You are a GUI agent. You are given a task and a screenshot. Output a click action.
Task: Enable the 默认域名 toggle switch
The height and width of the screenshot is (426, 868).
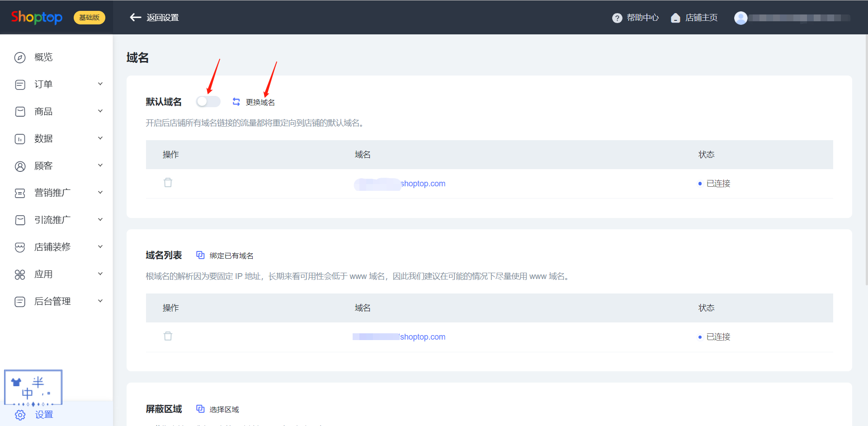208,102
